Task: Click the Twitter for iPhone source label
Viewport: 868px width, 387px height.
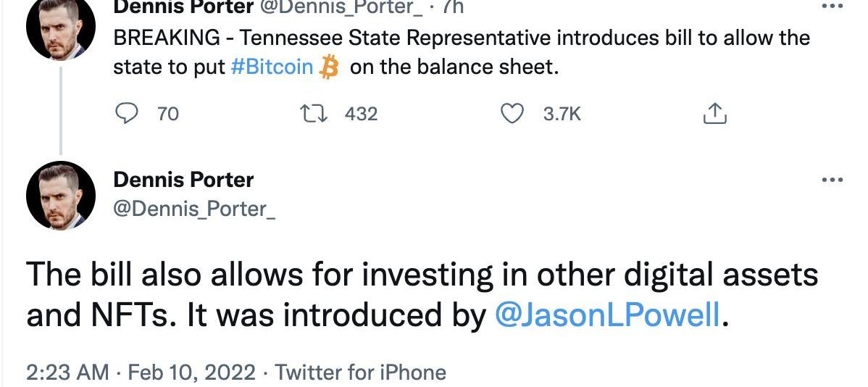Action: click(x=360, y=373)
